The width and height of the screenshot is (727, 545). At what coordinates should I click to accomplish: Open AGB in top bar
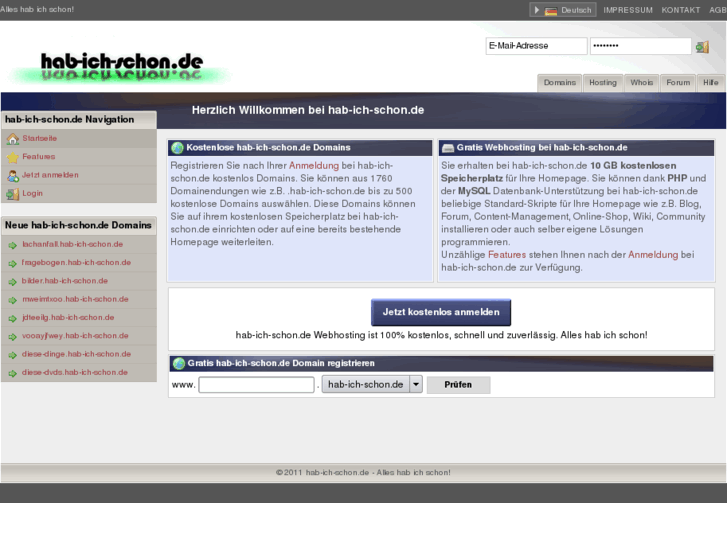tap(718, 10)
